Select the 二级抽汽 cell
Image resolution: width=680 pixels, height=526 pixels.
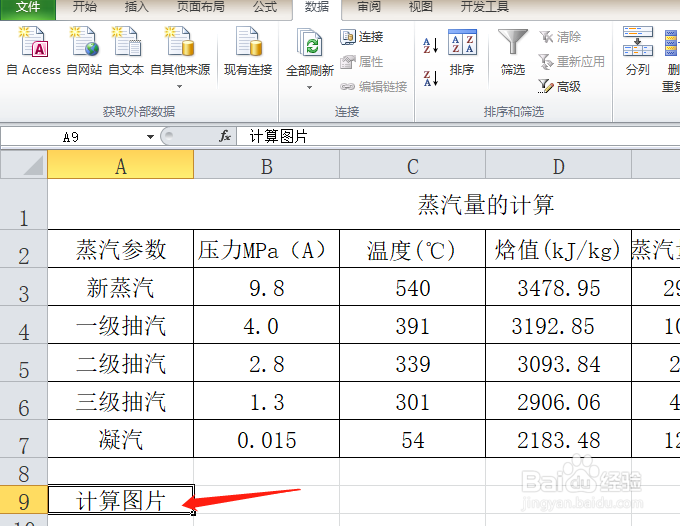[x=121, y=363]
